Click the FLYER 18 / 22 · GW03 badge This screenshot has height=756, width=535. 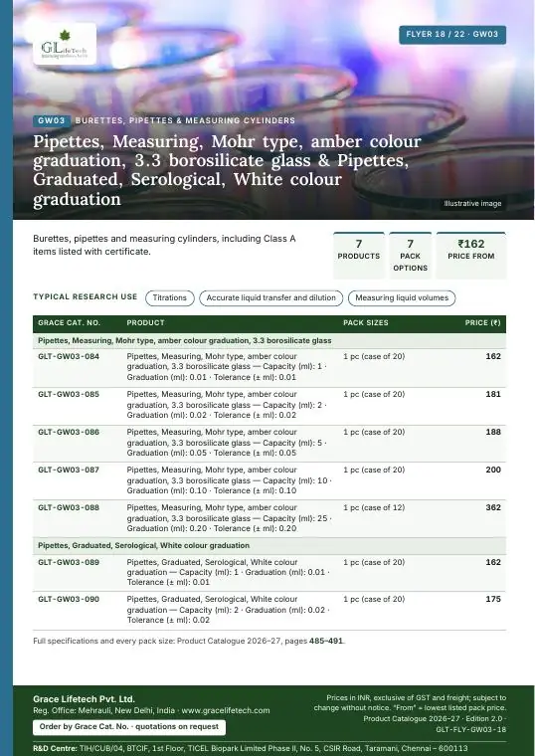452,35
